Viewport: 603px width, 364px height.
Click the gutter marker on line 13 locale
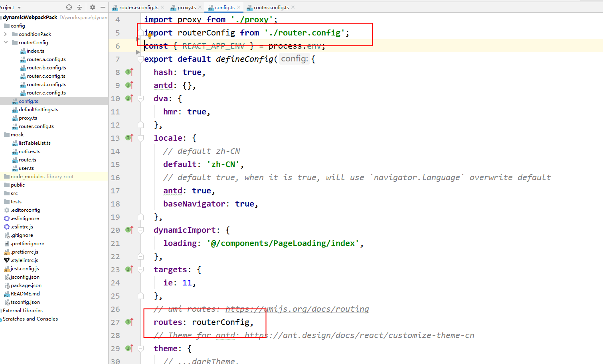129,138
